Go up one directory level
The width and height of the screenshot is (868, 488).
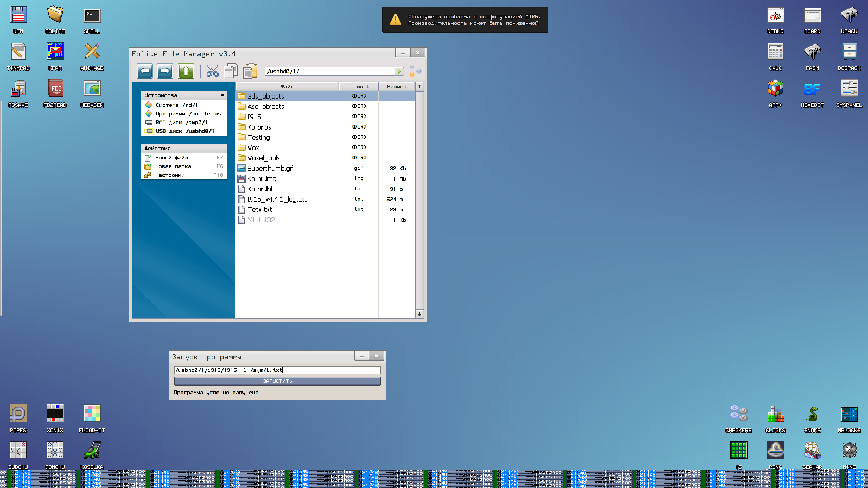186,71
